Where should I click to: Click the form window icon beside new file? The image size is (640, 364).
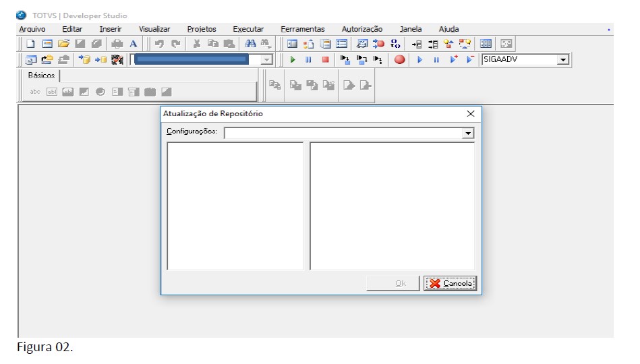47,44
